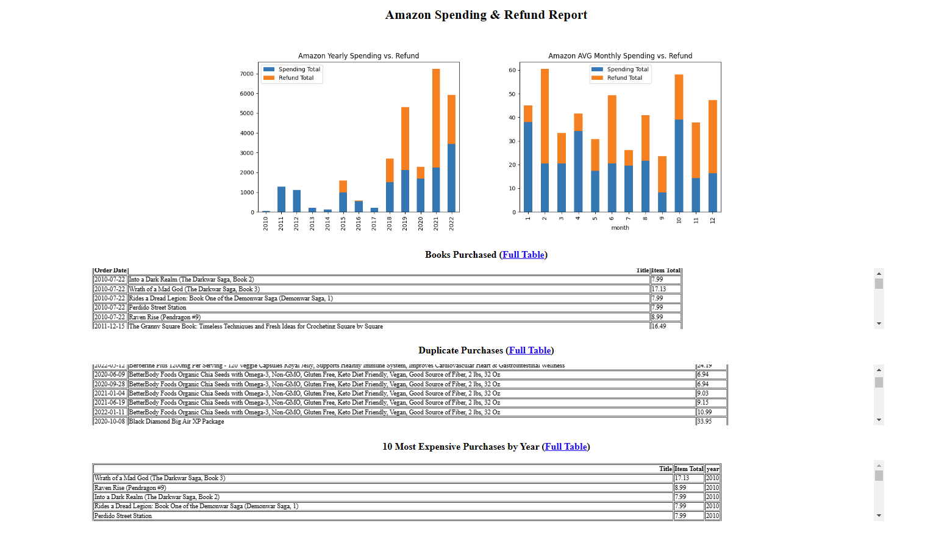Click the Duplicate Purchases scroll down arrow
Screen dimensions: 947x560
[x=879, y=420]
